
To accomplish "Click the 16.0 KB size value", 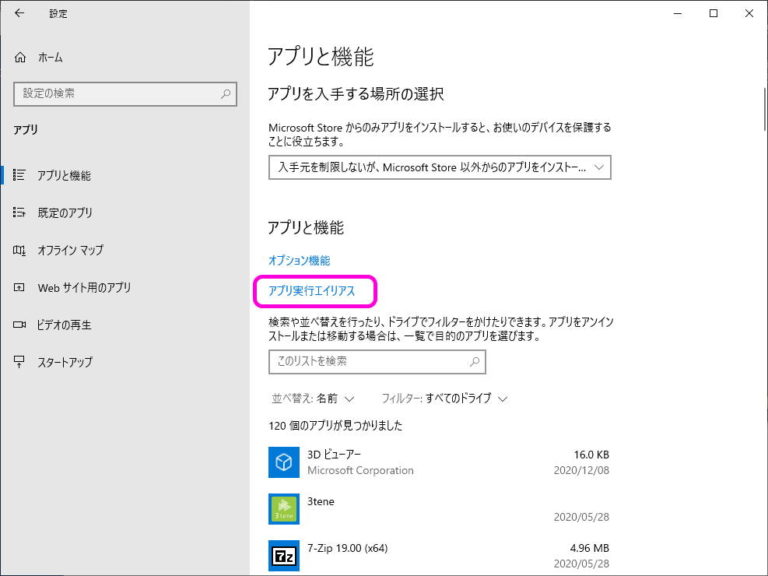I will coord(592,455).
